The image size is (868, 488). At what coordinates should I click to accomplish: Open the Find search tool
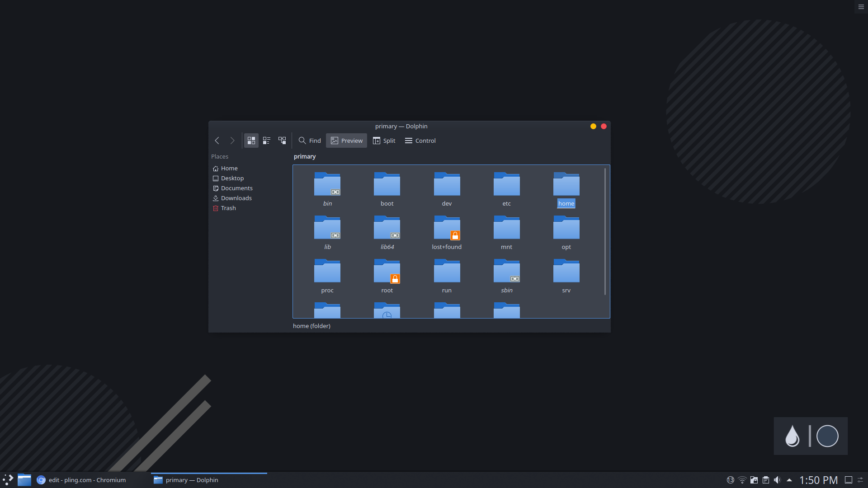click(x=310, y=141)
